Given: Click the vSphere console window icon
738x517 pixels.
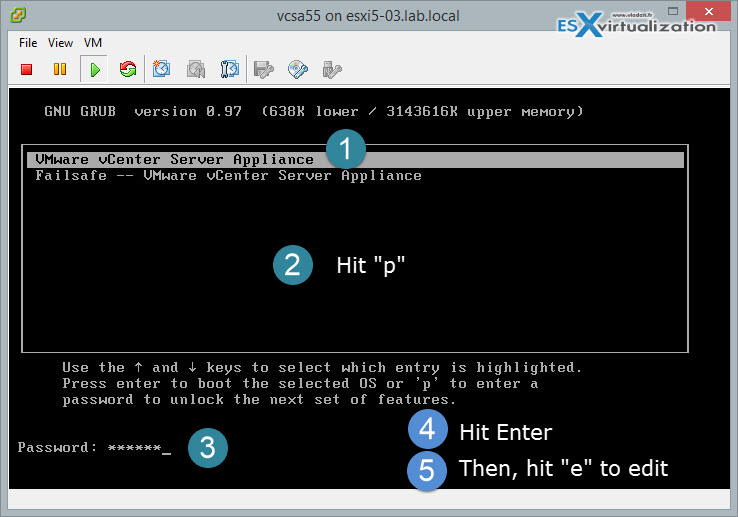Looking at the screenshot, I should (17, 16).
